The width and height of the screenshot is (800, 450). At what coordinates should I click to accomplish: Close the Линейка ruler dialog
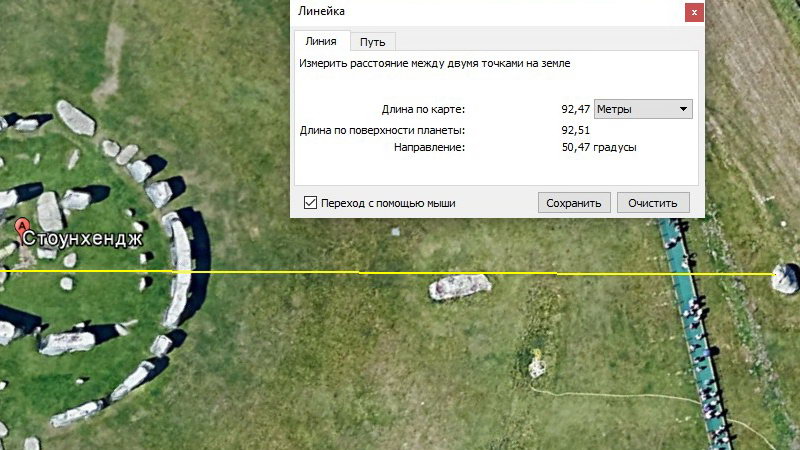pyautogui.click(x=693, y=12)
